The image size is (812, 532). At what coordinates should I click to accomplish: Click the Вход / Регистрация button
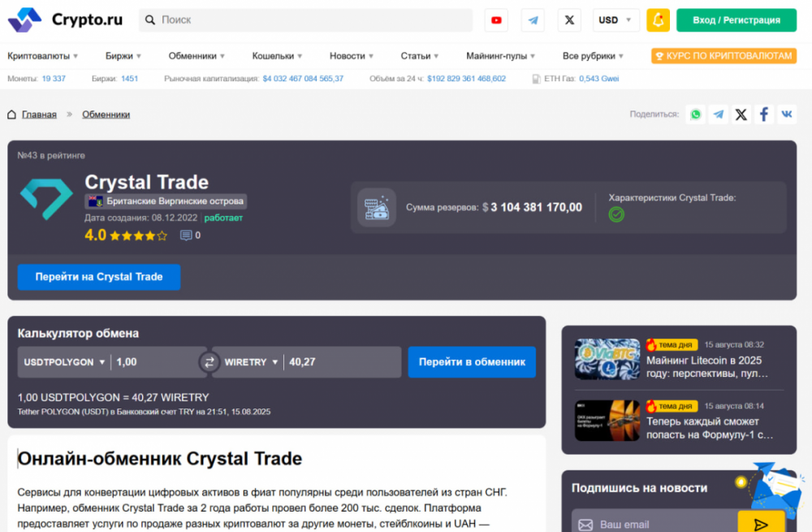[x=736, y=20]
